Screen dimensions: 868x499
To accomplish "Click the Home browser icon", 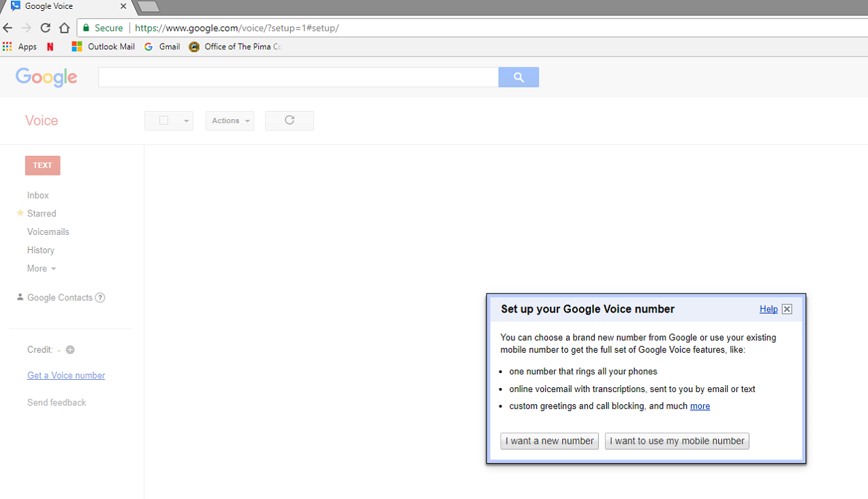I will (x=64, y=28).
